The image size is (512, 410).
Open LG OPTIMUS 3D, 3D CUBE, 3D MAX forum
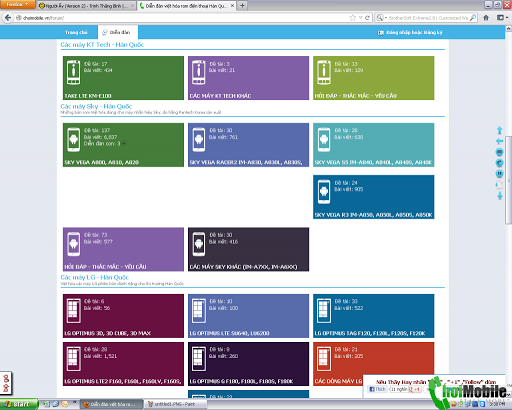(123, 316)
